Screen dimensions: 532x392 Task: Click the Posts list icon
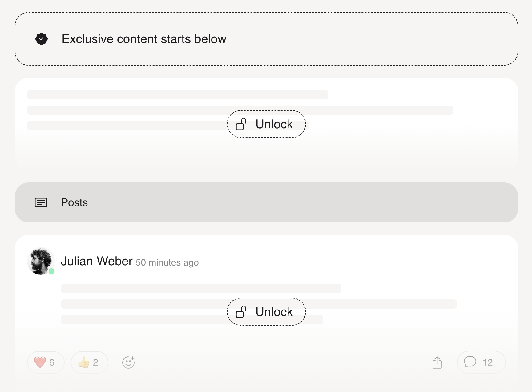point(41,202)
